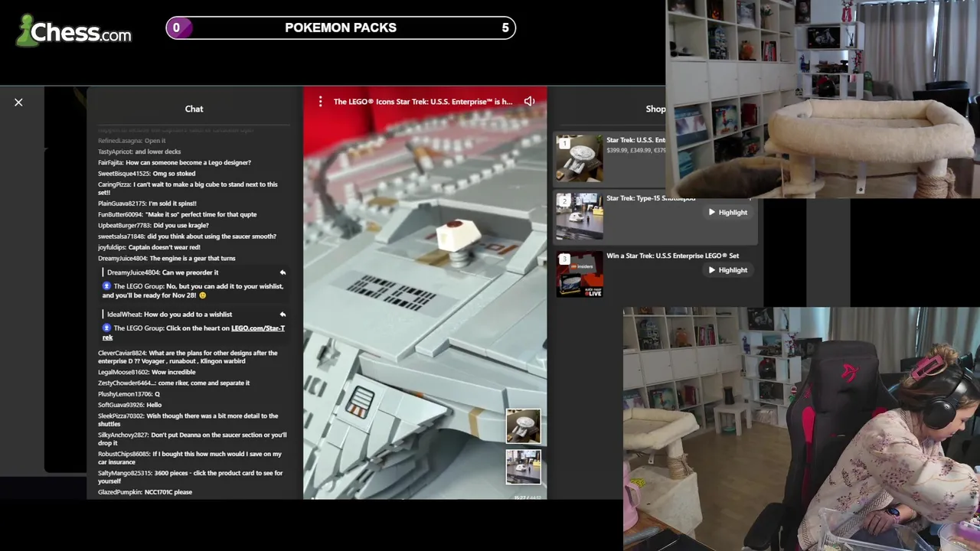Click The LEGO Group avatar in preorder reply
The width and height of the screenshot is (980, 551).
coord(107,286)
